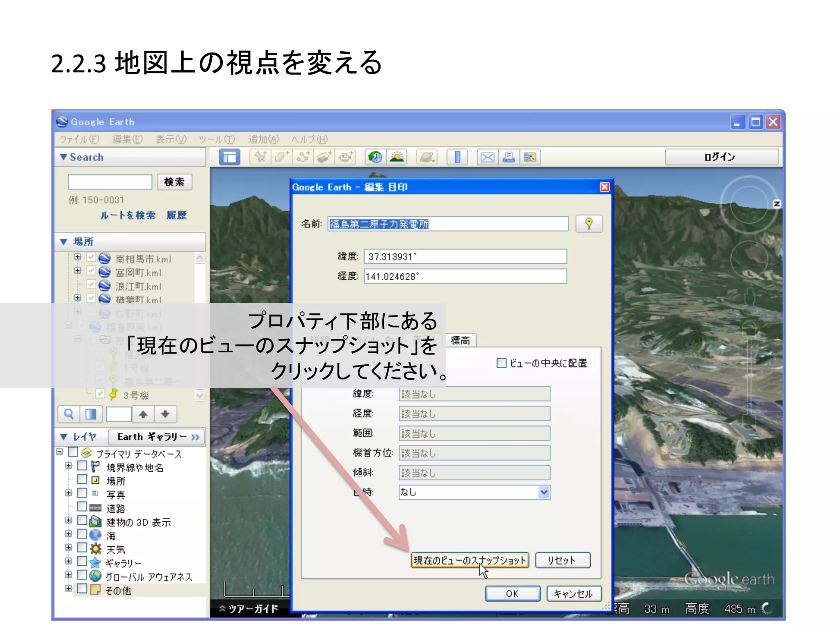View in Google Maps icon

[x=530, y=157]
